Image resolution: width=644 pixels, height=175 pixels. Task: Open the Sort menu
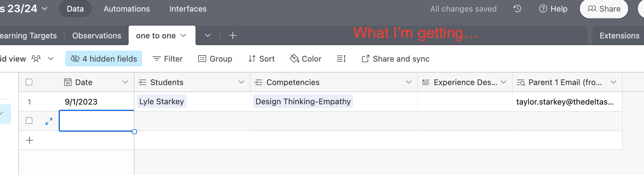(x=262, y=59)
